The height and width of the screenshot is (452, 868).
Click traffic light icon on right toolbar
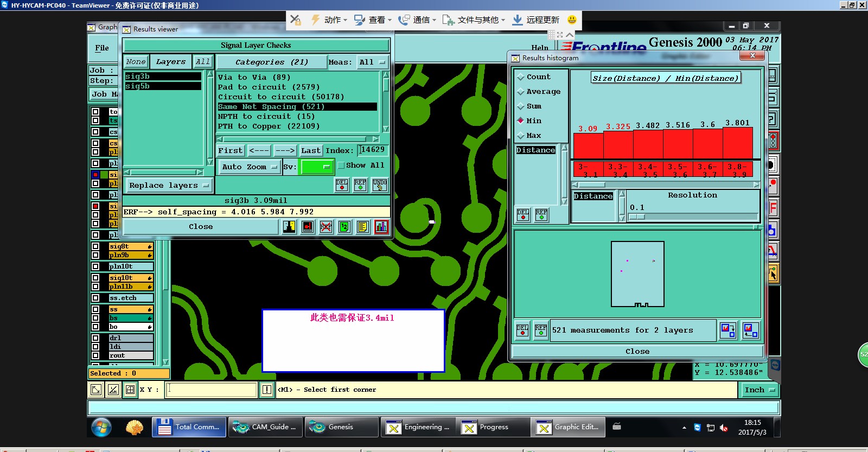point(773,141)
